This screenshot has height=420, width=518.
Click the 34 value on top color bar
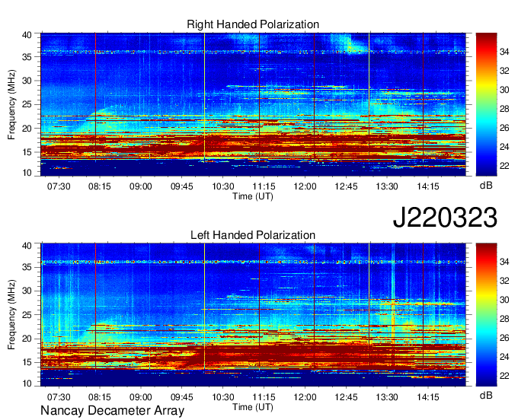[504, 52]
